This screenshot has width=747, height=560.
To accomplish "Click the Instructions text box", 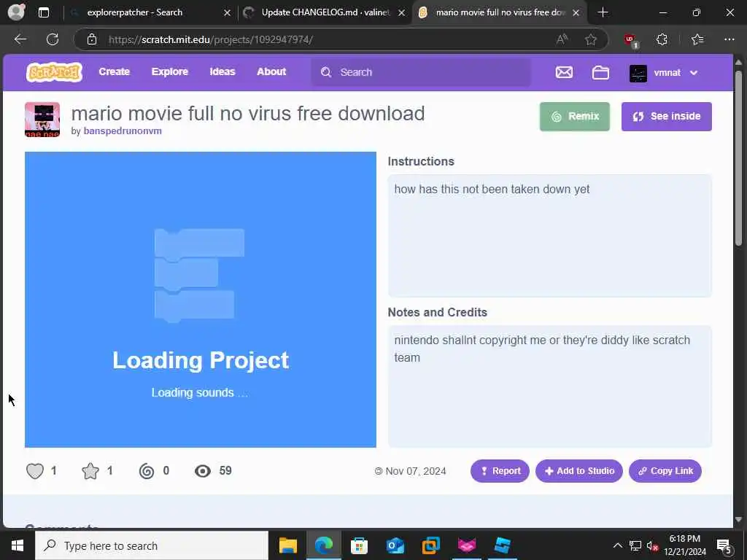I will pos(550,236).
